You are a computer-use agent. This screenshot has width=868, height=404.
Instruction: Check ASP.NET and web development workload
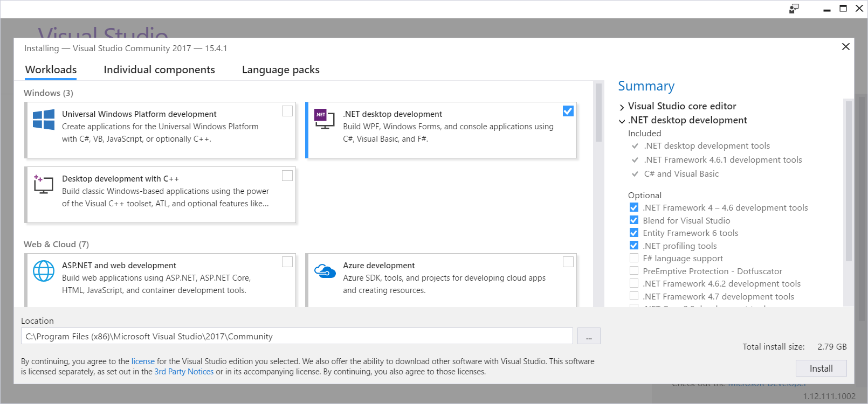click(x=287, y=262)
